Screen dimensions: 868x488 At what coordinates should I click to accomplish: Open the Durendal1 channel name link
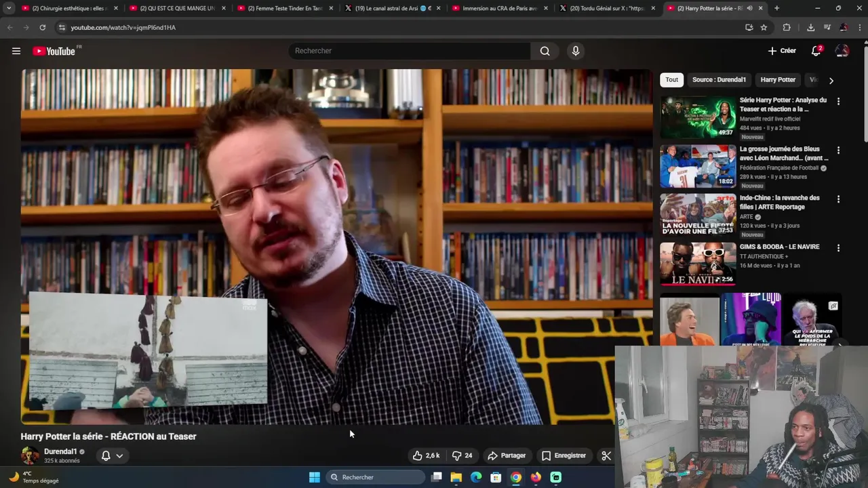point(60,451)
